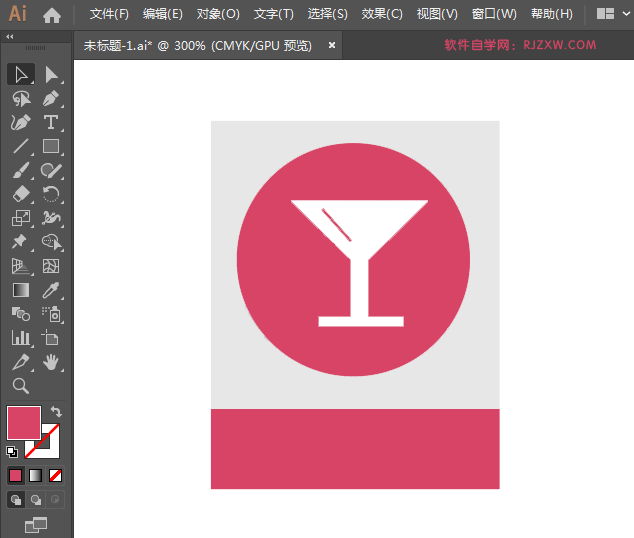Pick the Rectangle tool
The height and width of the screenshot is (538, 634).
tap(51, 146)
